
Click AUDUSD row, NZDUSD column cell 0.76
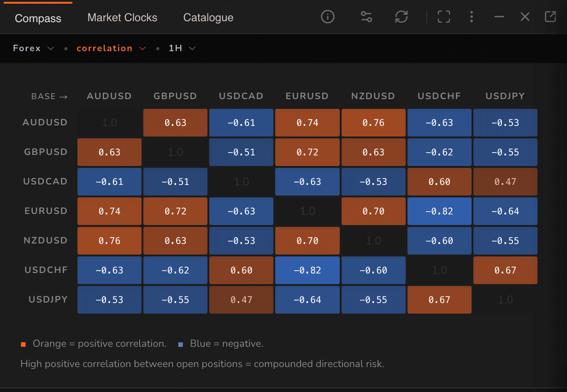[x=373, y=123]
